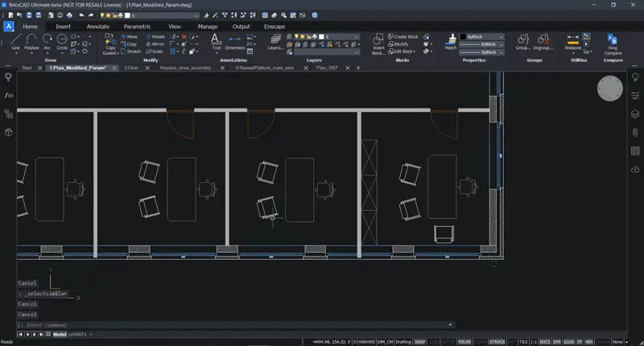Viewport: 644px width, 346px height.
Task: Switch to the Parametric ribbon tab
Action: 137,27
